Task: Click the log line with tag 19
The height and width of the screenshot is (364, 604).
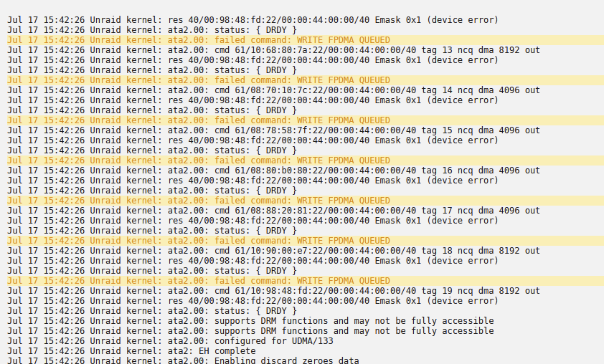Action: 273,290
